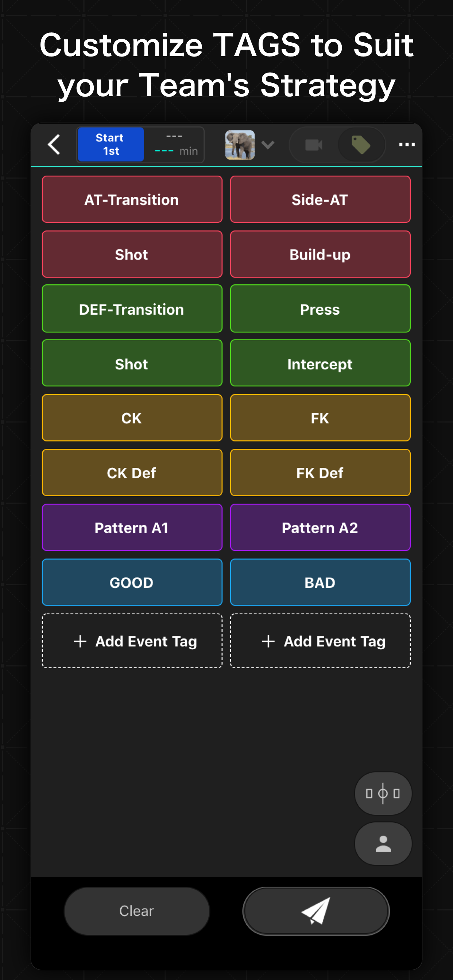Tap the GOOD tag
Screen dimensions: 453x980
coord(132,582)
